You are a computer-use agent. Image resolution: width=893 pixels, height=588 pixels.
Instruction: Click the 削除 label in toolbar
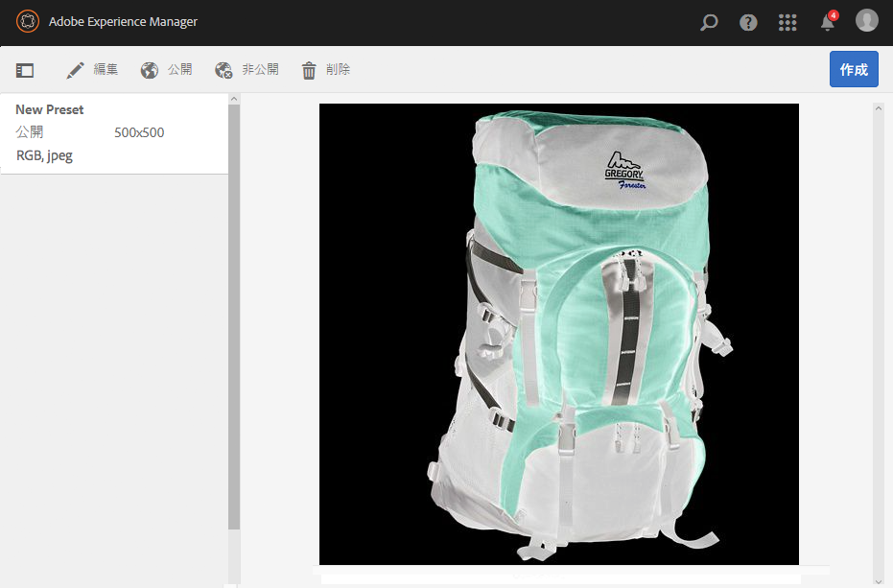(x=339, y=69)
